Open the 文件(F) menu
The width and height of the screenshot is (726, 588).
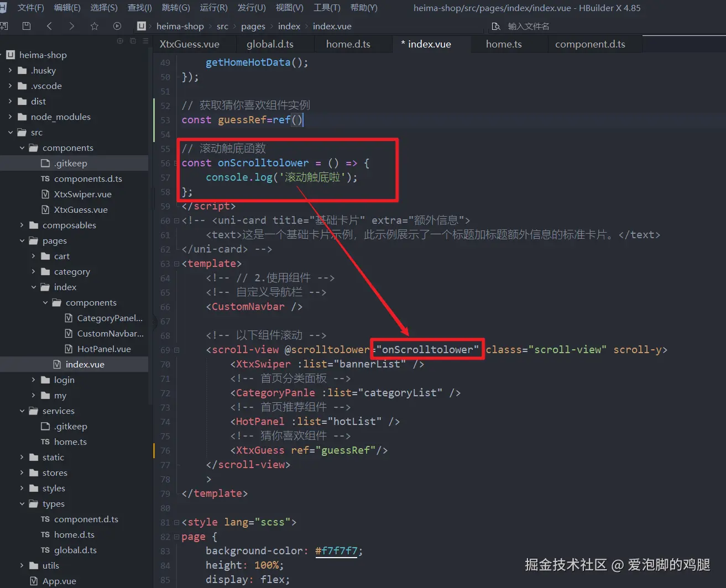(x=30, y=8)
